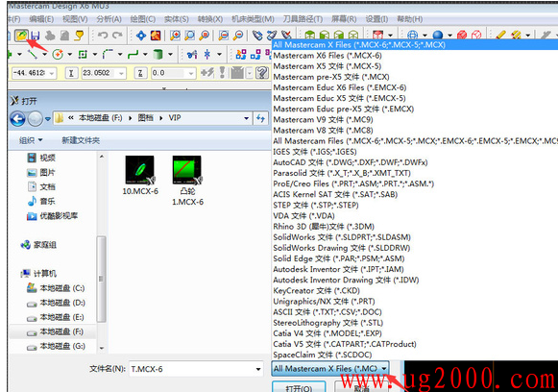Image resolution: width=558 pixels, height=392 pixels.
Task: Open dropdown arrow next to line tool
Action: pyautogui.click(x=45, y=54)
